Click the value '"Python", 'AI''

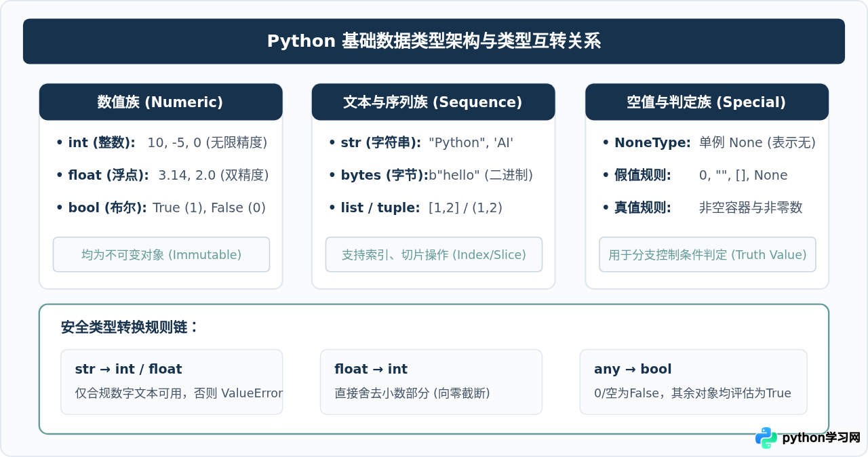click(471, 142)
